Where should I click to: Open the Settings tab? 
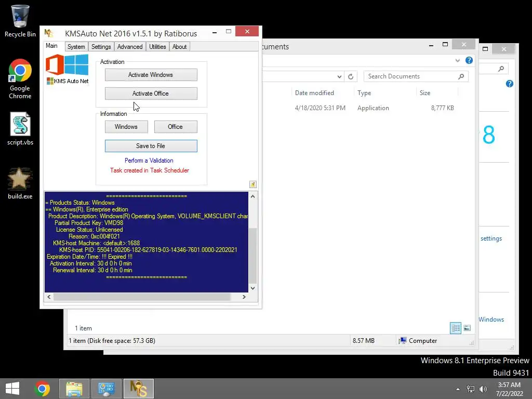[101, 46]
